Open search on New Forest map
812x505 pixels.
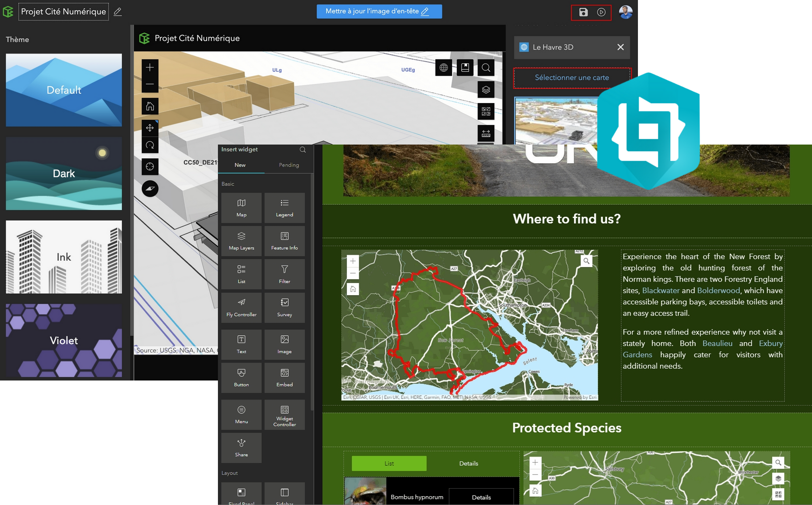coord(586,261)
